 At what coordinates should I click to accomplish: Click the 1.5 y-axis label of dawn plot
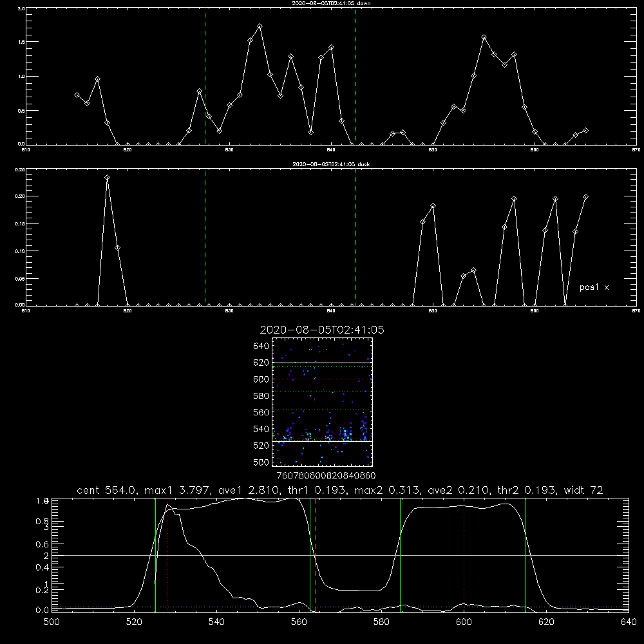[21, 42]
